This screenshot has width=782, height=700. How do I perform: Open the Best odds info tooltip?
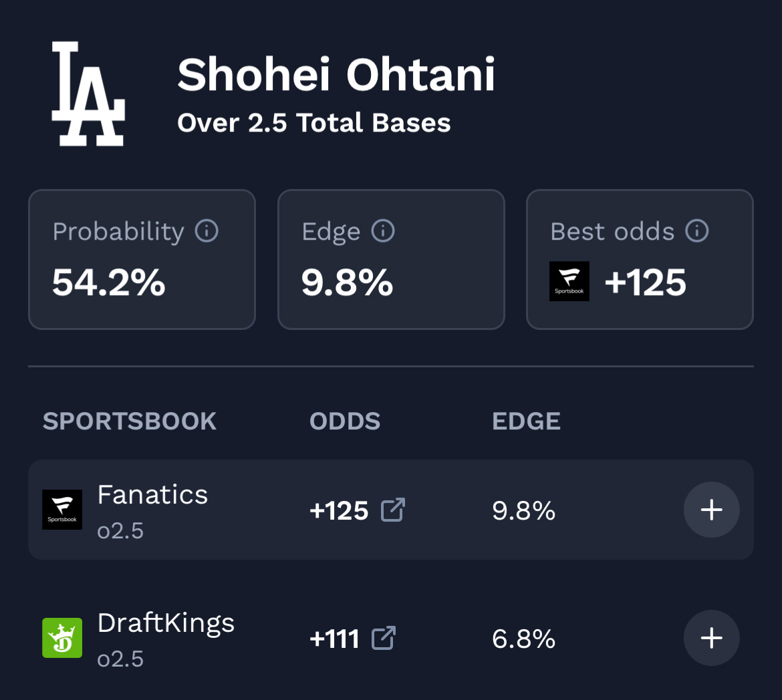696,231
